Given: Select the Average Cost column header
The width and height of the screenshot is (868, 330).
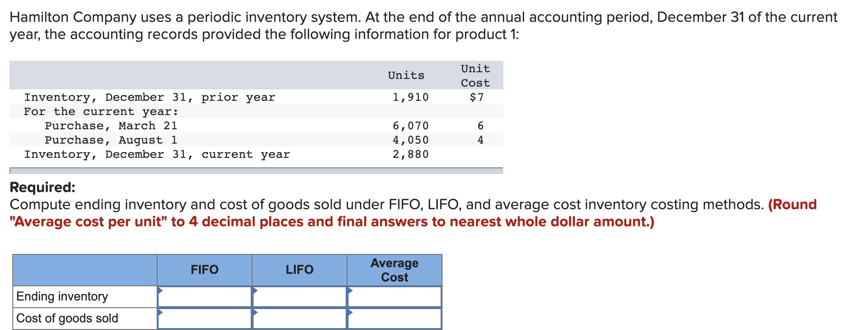Looking at the screenshot, I should click(394, 270).
